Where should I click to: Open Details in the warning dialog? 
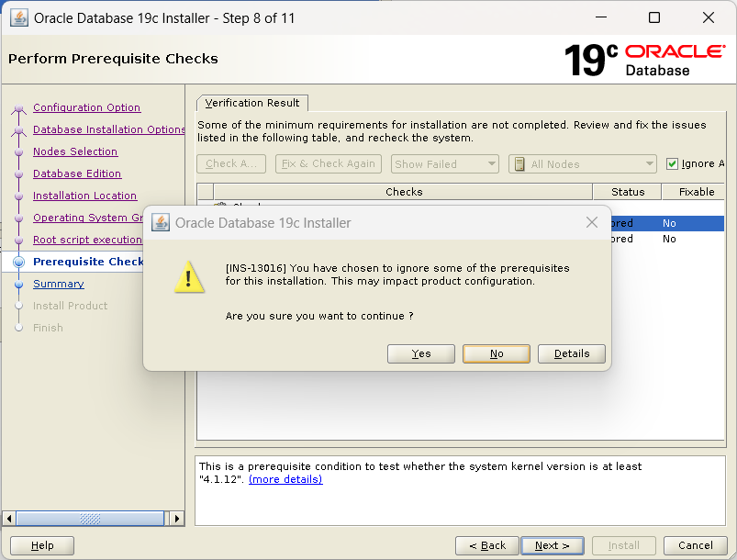(571, 353)
